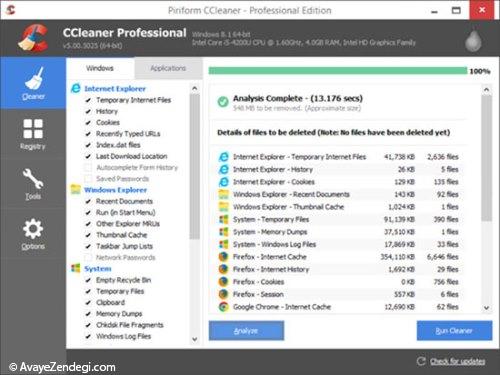The width and height of the screenshot is (500, 375).
Task: Toggle Taskbar Jump Lists checkbox
Action: (88, 246)
